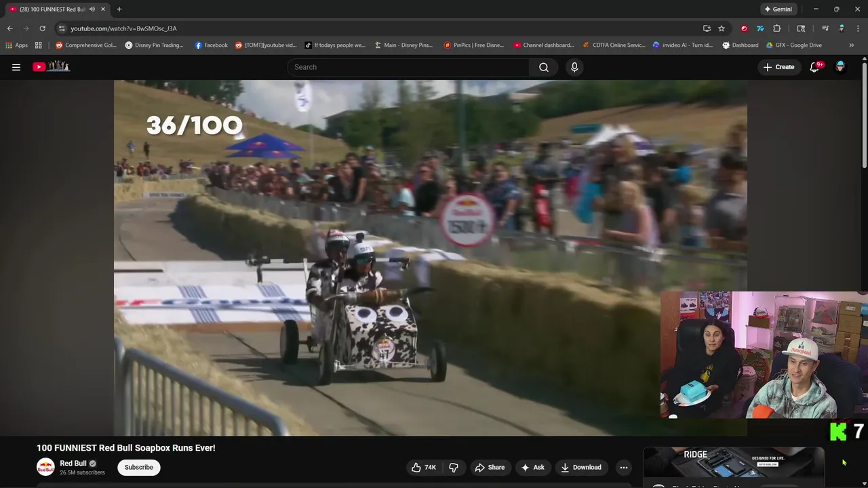Click the browser forward arrow
Screen dimensions: 868x488
point(26,28)
